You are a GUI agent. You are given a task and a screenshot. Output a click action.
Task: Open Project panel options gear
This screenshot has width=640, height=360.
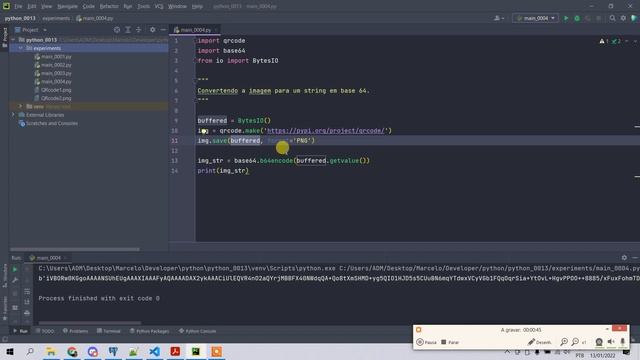coord(152,30)
